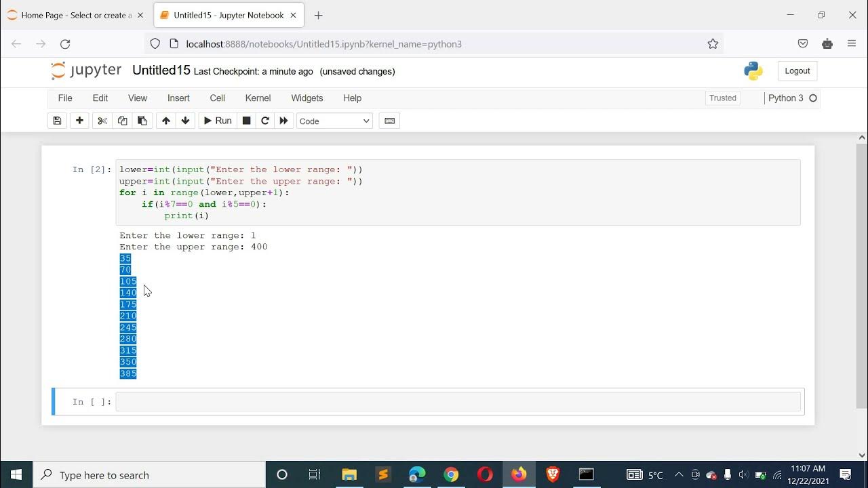Viewport: 868px width, 488px height.
Task: Open the Kernel menu
Action: coord(258,98)
